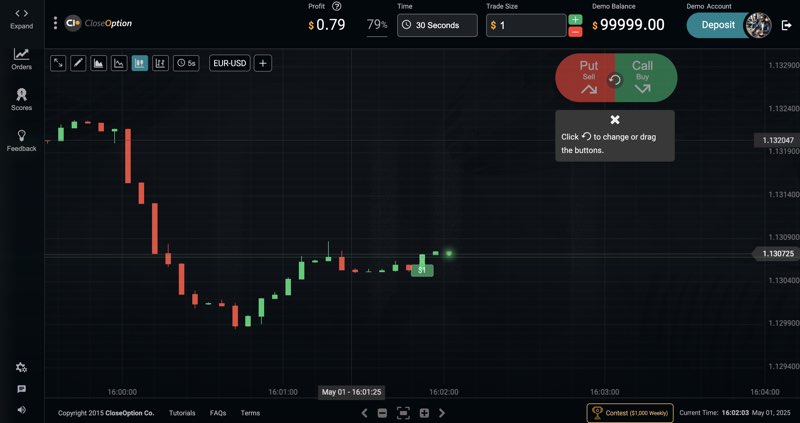Open settings gear in sidebar

point(21,367)
